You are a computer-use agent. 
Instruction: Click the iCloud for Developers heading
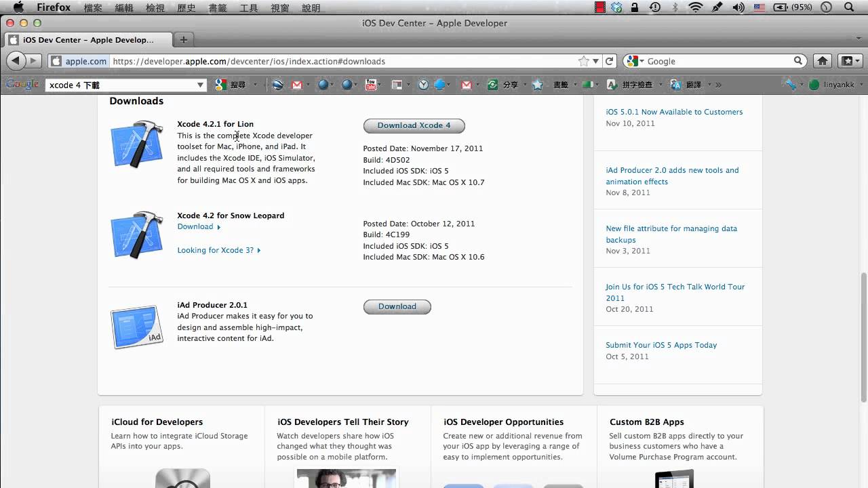pyautogui.click(x=157, y=422)
